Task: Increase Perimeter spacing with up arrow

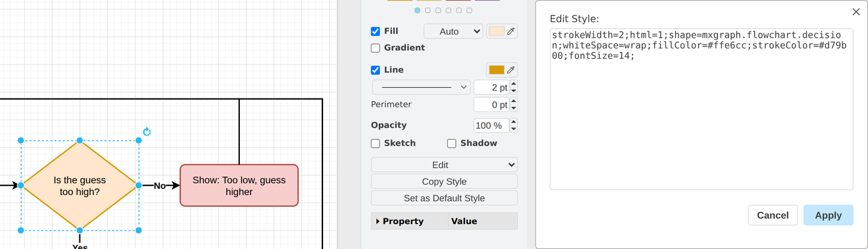Action: pos(513,102)
